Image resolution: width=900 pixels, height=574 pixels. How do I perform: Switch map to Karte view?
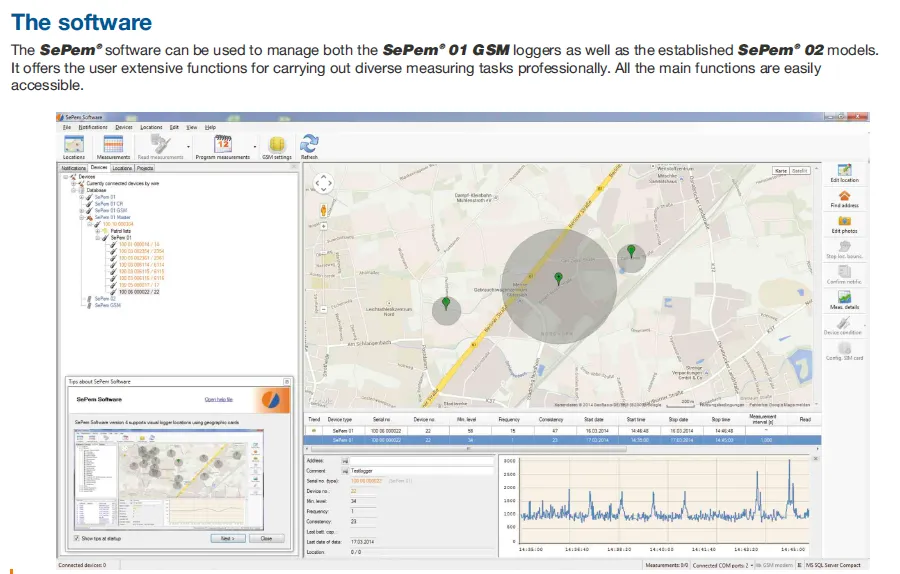coord(781,171)
